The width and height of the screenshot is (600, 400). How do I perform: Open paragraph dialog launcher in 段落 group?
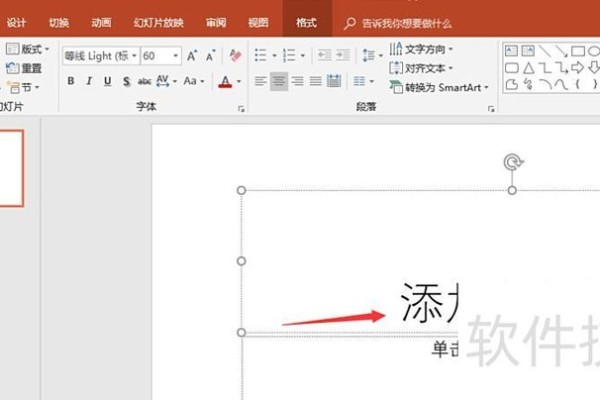coord(491,109)
